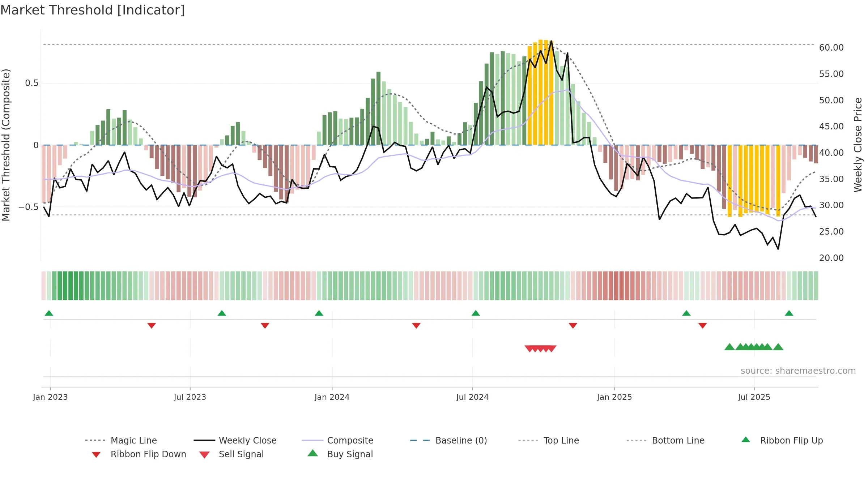
Task: Toggle the Weekly Close legend entry
Action: 235,440
